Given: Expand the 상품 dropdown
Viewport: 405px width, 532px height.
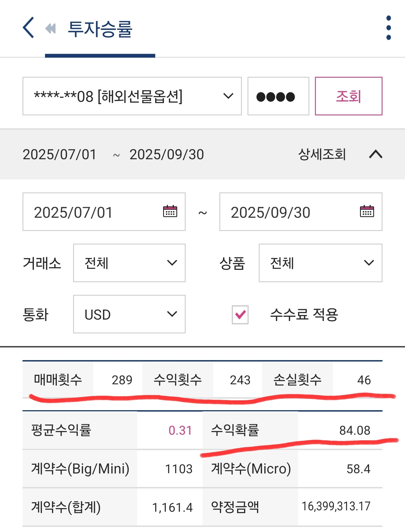Looking at the screenshot, I should click(320, 263).
